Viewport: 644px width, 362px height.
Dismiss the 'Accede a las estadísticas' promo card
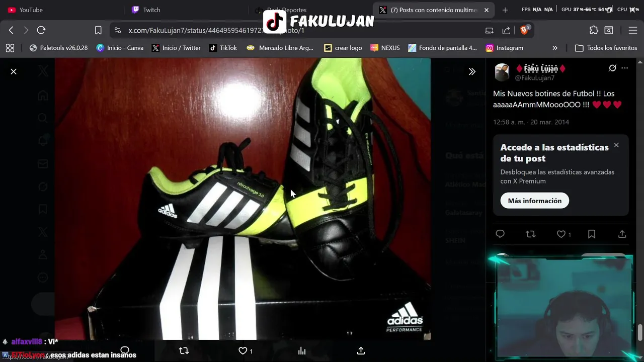pyautogui.click(x=616, y=145)
